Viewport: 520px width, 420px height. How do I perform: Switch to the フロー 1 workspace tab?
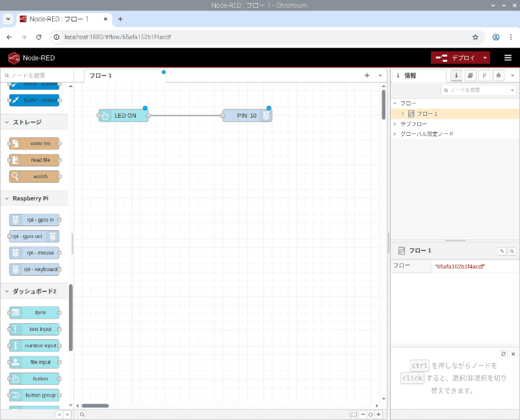(x=125, y=75)
